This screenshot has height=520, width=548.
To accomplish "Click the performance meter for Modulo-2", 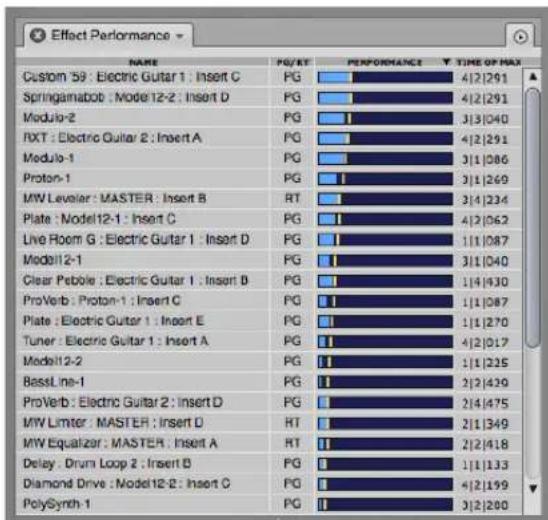I will click(x=385, y=118).
